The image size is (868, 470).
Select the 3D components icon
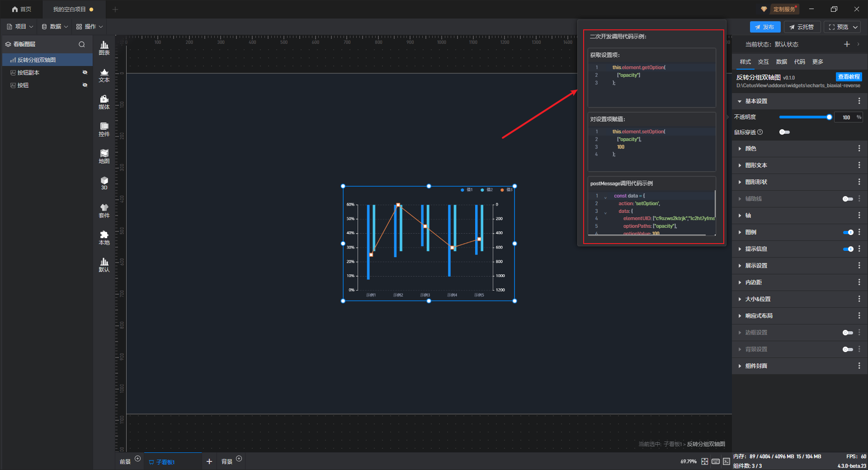click(x=104, y=183)
